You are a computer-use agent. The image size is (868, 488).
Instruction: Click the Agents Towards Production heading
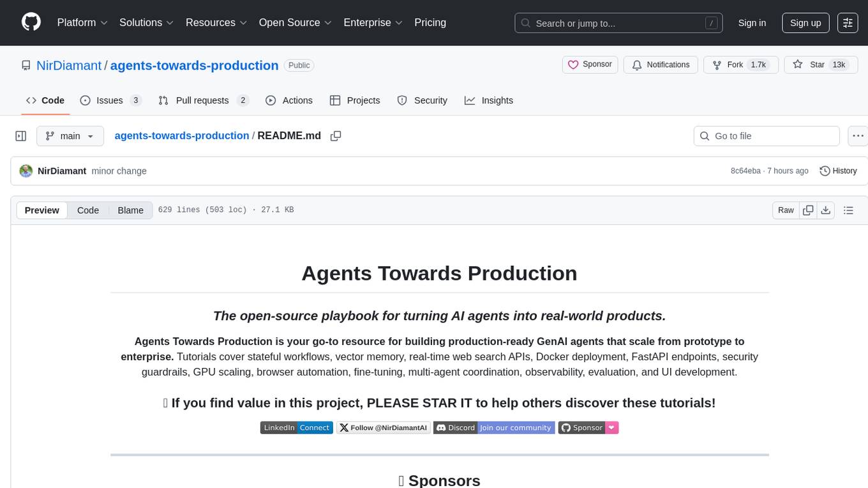[439, 273]
